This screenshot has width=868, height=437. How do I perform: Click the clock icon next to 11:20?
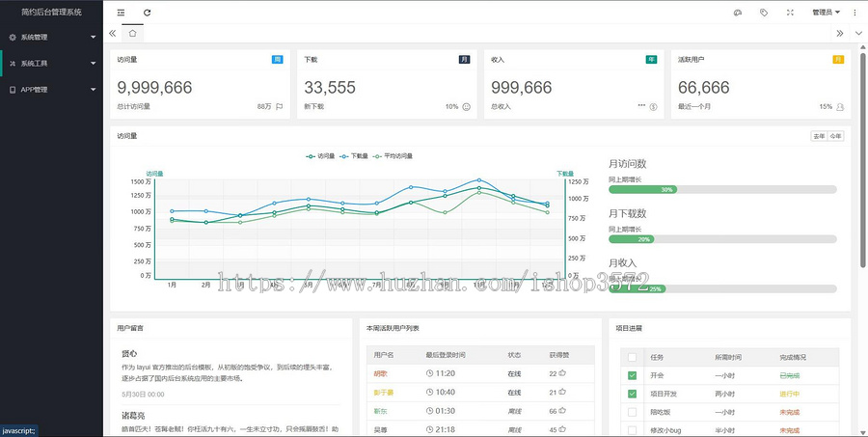[x=429, y=373]
